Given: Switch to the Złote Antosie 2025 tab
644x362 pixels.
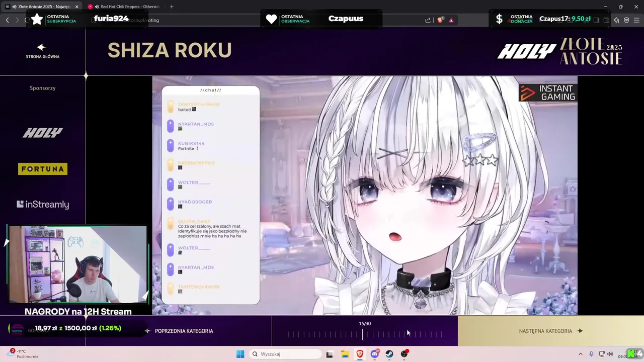Looking at the screenshot, I should click(41, 7).
